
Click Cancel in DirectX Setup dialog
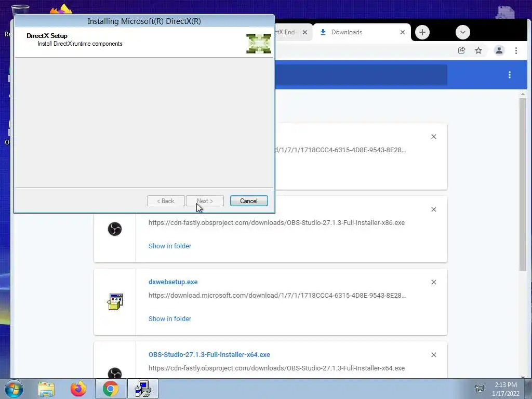coord(249,201)
